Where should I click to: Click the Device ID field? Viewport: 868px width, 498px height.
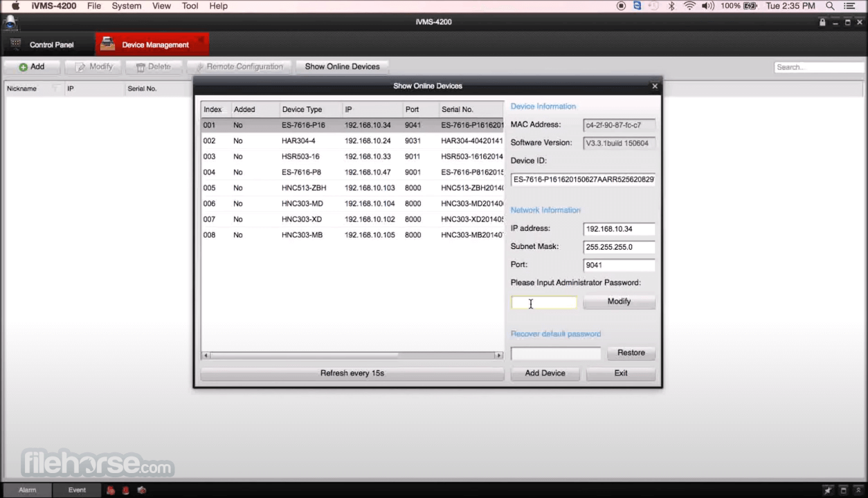(583, 179)
